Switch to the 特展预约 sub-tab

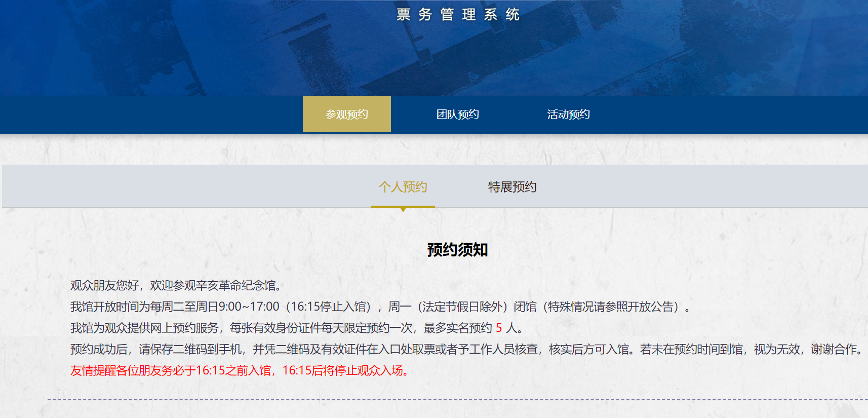[512, 187]
